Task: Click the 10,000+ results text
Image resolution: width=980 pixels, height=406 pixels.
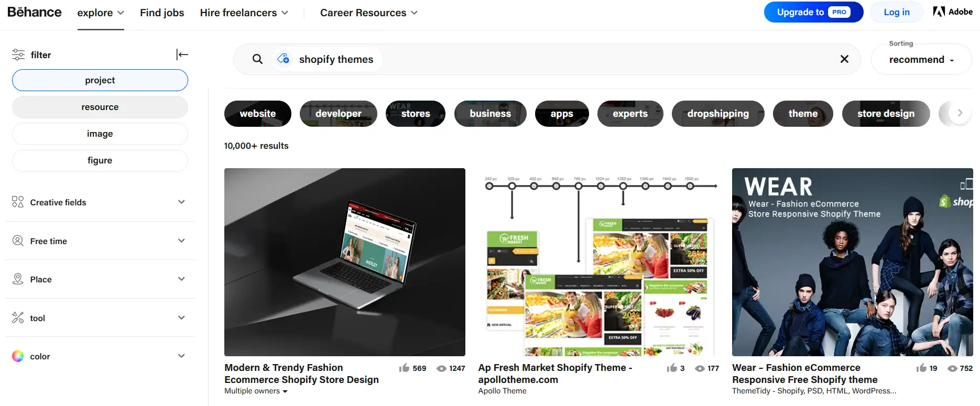Action: (x=256, y=146)
